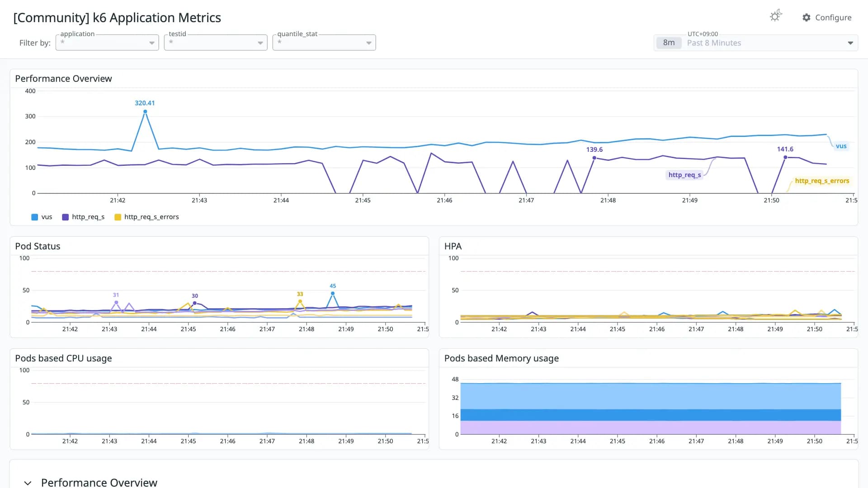
Task: Open the application filter dropdown
Action: 107,42
